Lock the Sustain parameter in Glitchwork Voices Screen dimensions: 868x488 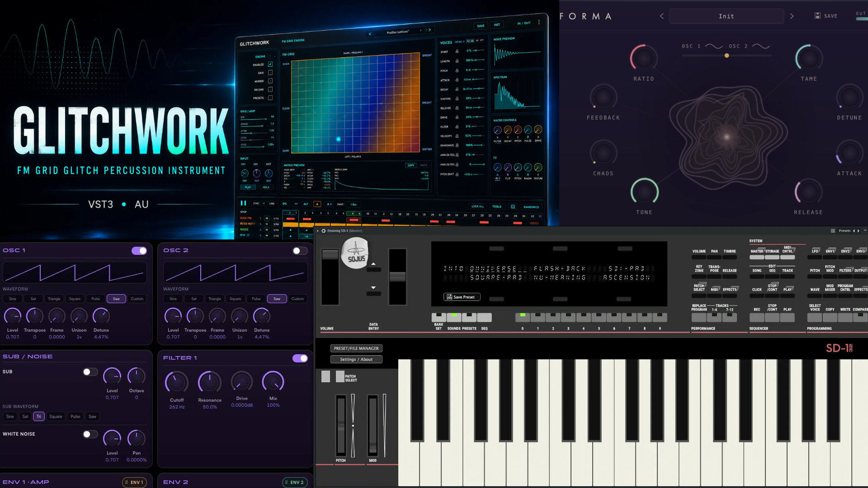click(x=457, y=99)
